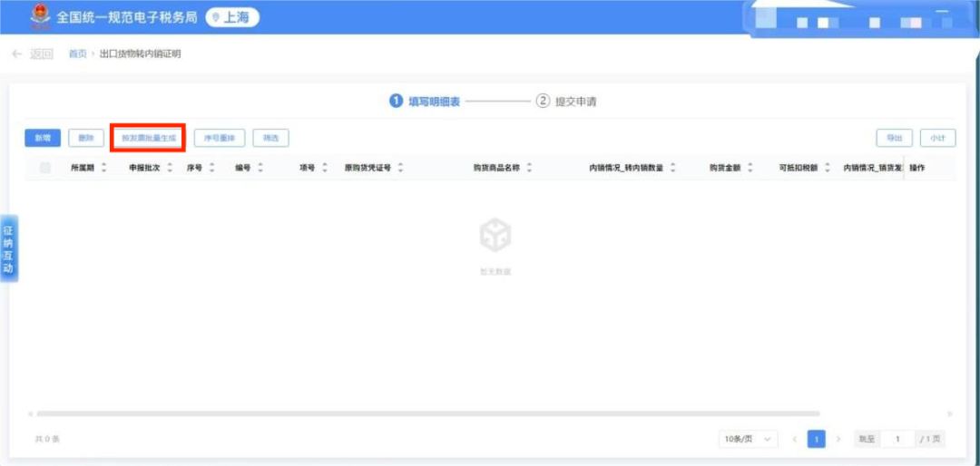The height and width of the screenshot is (466, 980).
Task: Go to next page arrow
Action: 838,439
